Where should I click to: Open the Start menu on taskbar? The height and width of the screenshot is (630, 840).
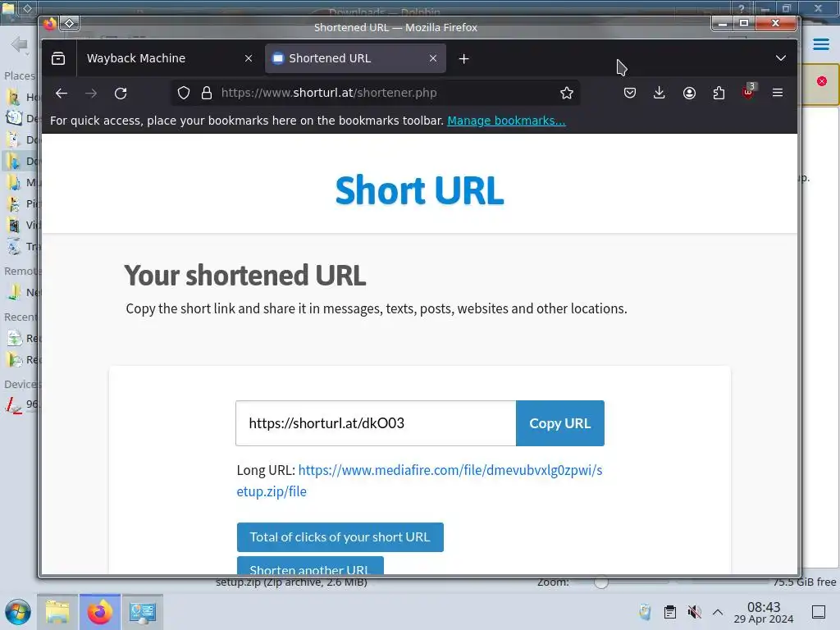point(18,612)
